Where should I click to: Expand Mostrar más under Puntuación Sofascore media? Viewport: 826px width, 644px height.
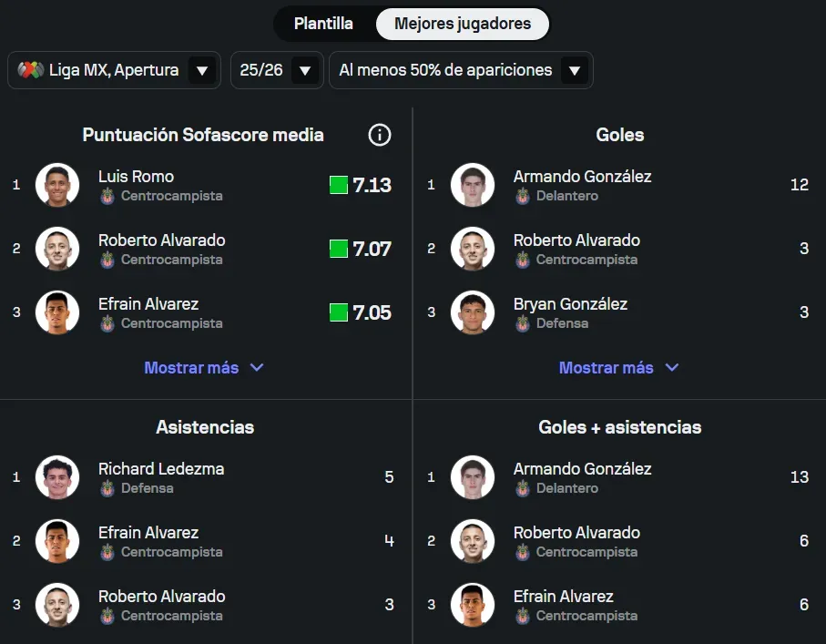[204, 368]
